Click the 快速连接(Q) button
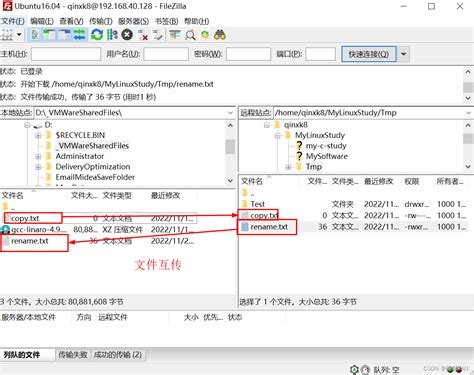Image resolution: width=474 pixels, height=375 pixels. click(369, 54)
